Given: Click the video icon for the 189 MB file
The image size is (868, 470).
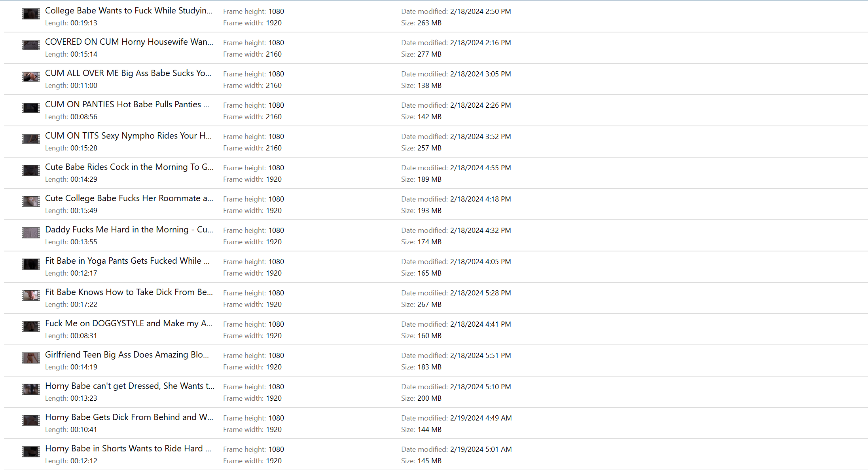Looking at the screenshot, I should coord(30,170).
